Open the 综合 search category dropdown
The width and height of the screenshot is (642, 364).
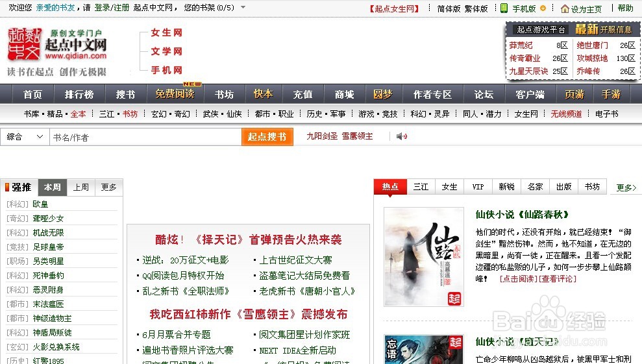pos(25,137)
